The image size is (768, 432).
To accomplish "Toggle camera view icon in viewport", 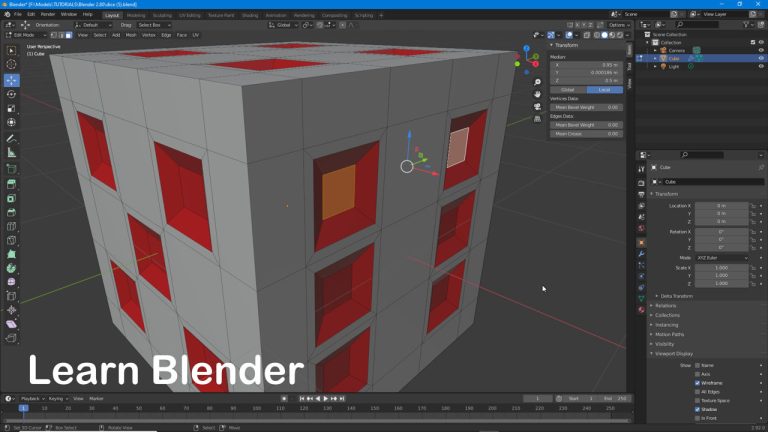I will point(538,106).
